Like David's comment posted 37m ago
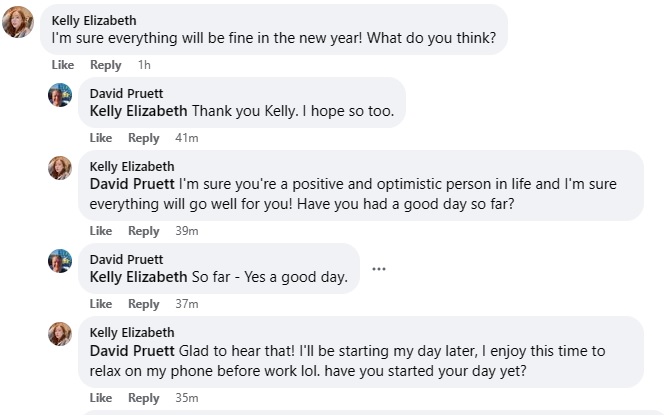The height and width of the screenshot is (417, 669). click(x=101, y=304)
